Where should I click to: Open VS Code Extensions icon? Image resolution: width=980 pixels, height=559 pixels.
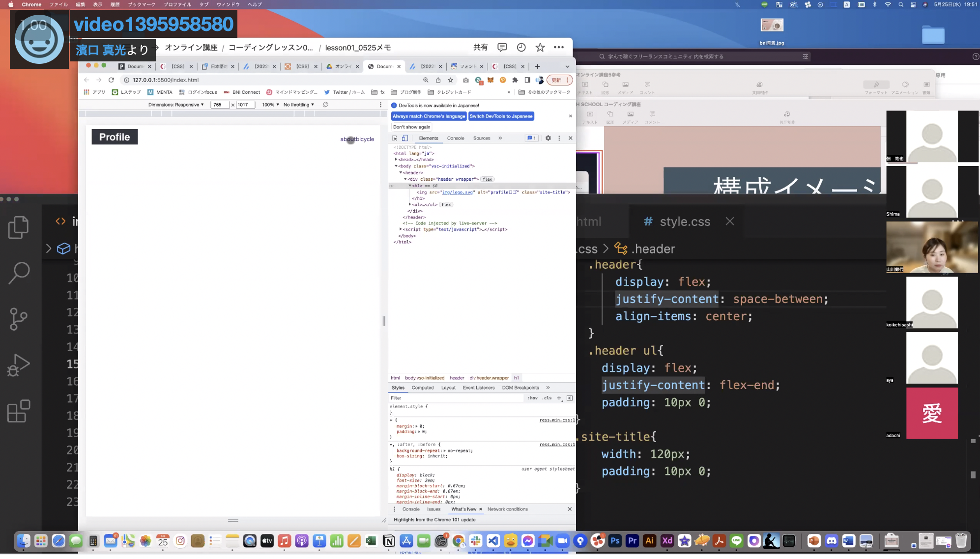pyautogui.click(x=19, y=411)
